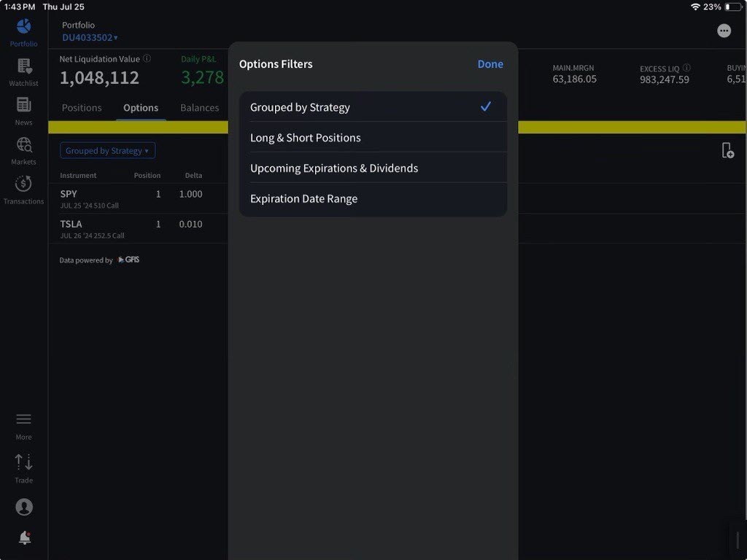Screen dimensions: 747x560
Task: Click the Wi-Fi indicator in status bar
Action: (x=695, y=7)
